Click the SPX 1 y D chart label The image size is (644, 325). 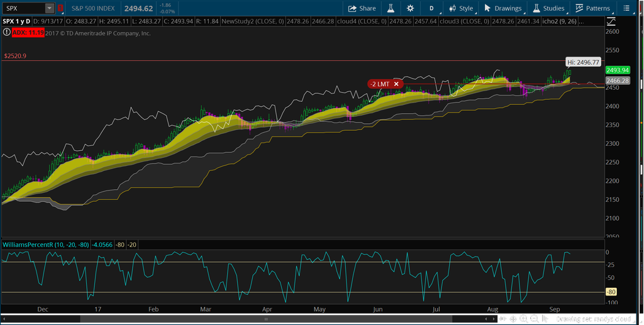point(16,21)
